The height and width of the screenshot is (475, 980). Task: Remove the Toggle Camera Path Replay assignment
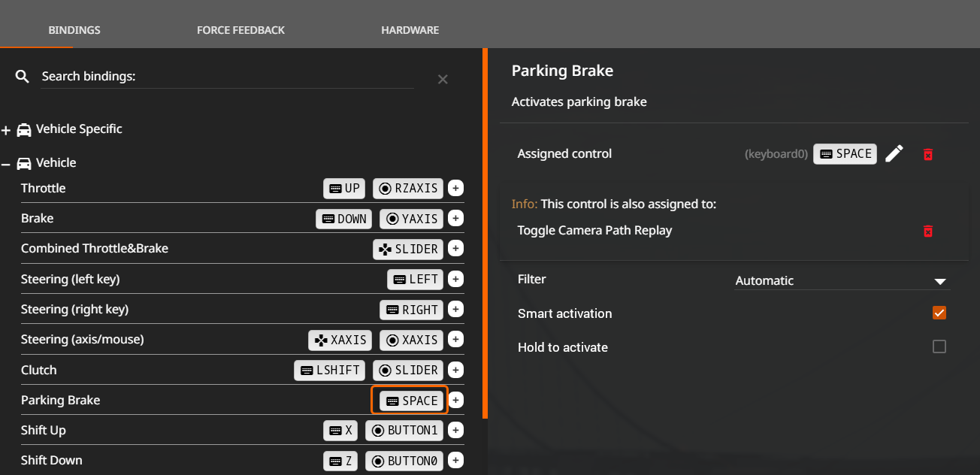[928, 231]
